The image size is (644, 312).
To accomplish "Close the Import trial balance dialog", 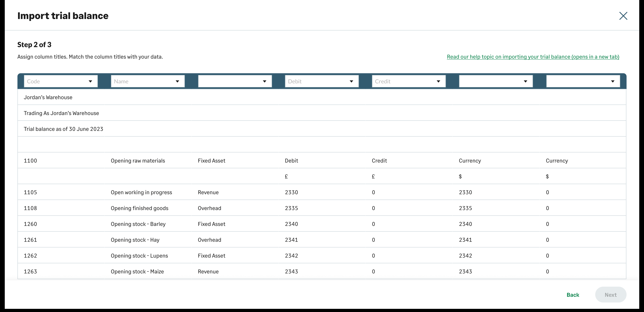I will click(623, 16).
